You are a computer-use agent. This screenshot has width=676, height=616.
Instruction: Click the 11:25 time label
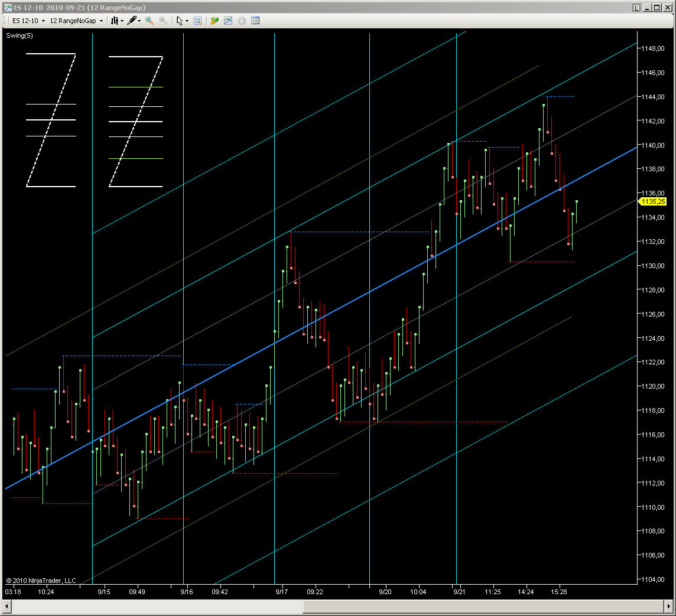[x=492, y=592]
